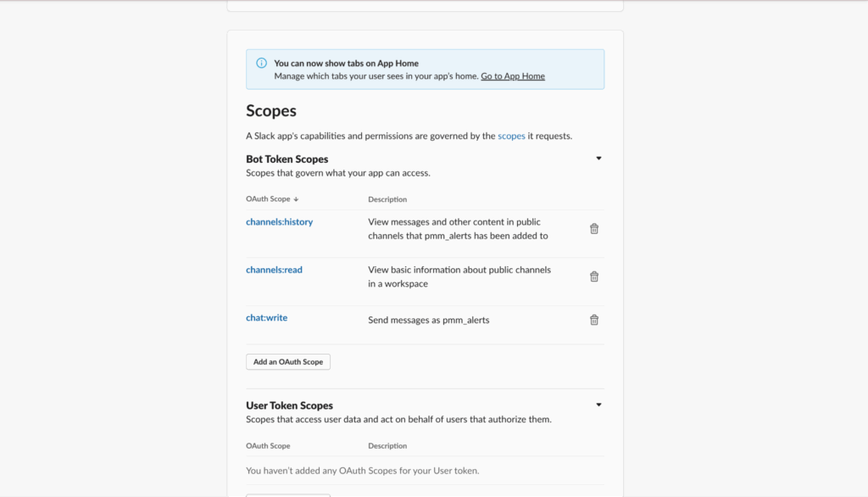868x497 pixels.
Task: Click Add an OAuth Scope under Bot Token Scopes
Action: pos(288,362)
